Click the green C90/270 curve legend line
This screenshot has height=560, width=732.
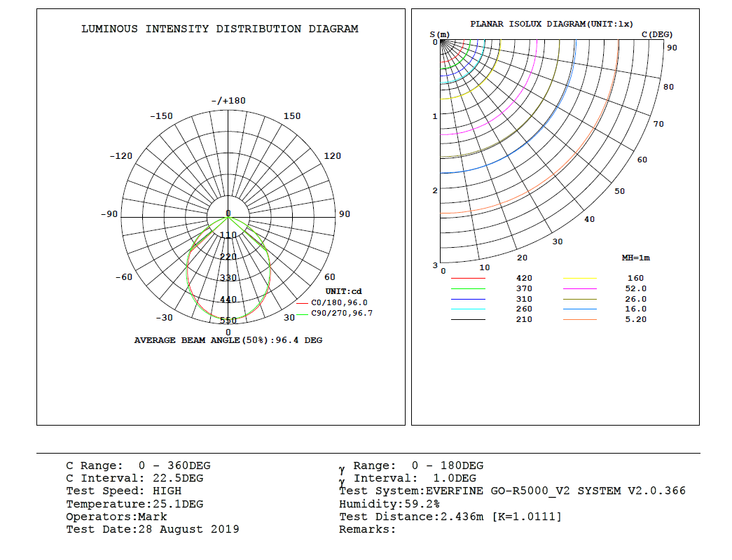pyautogui.click(x=302, y=314)
